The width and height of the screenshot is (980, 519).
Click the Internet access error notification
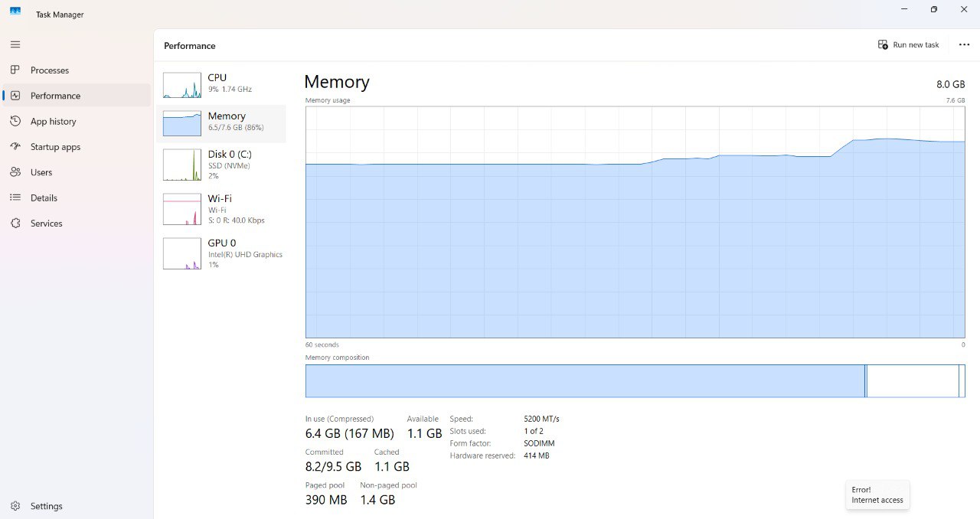(x=877, y=495)
